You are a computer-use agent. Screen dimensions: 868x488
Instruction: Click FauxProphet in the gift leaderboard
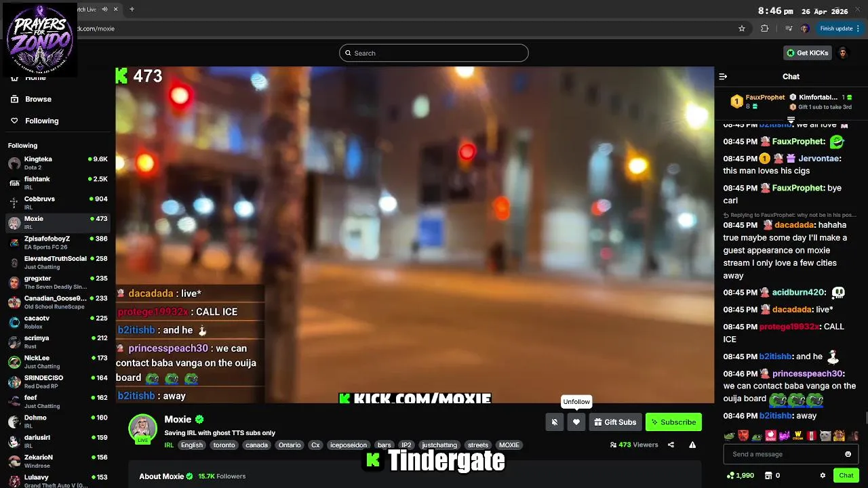click(765, 98)
